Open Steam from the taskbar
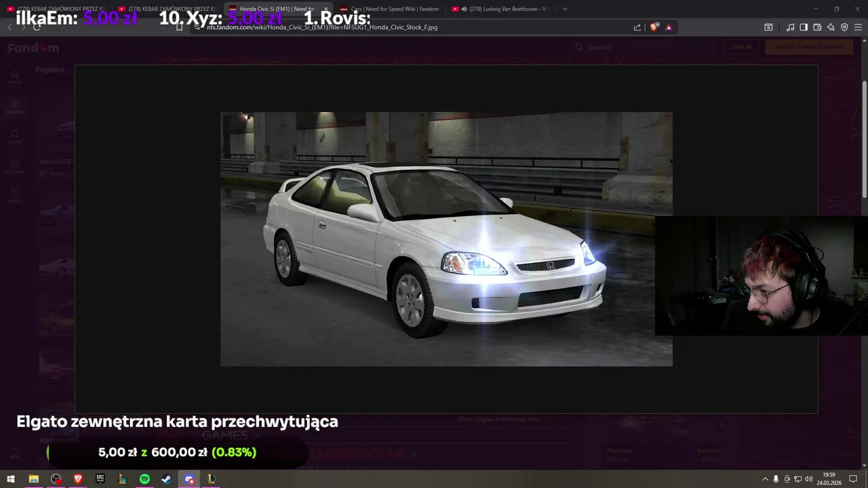 pos(166,479)
